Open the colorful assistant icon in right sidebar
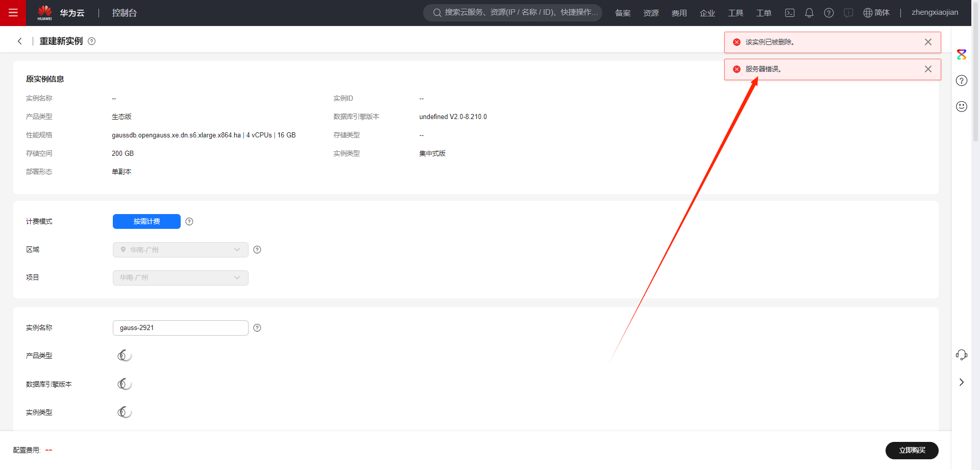Screen dimensions: 980x470 (962, 54)
